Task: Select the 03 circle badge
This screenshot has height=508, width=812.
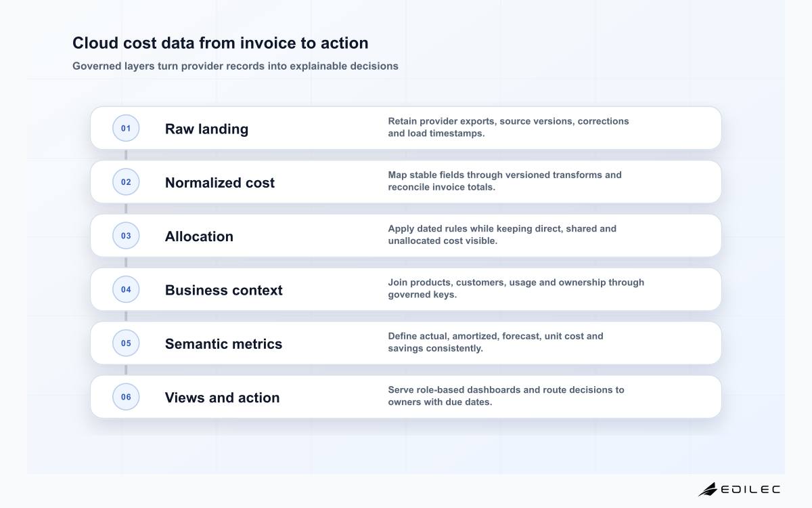Action: (x=126, y=236)
